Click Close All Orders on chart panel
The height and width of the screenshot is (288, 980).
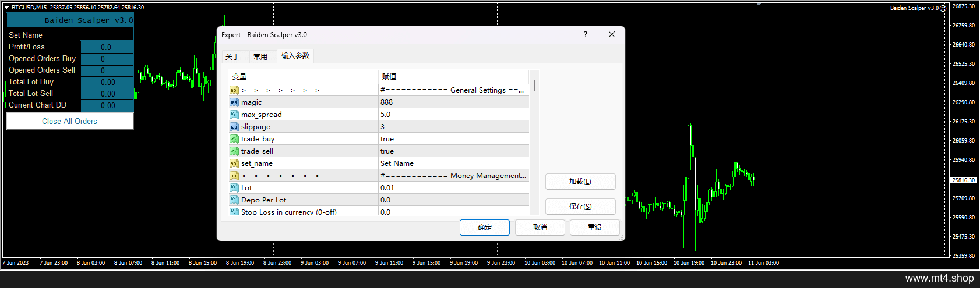(69, 121)
